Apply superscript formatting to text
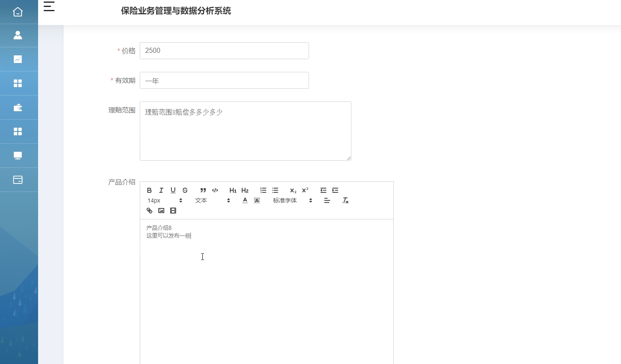 pyautogui.click(x=304, y=190)
